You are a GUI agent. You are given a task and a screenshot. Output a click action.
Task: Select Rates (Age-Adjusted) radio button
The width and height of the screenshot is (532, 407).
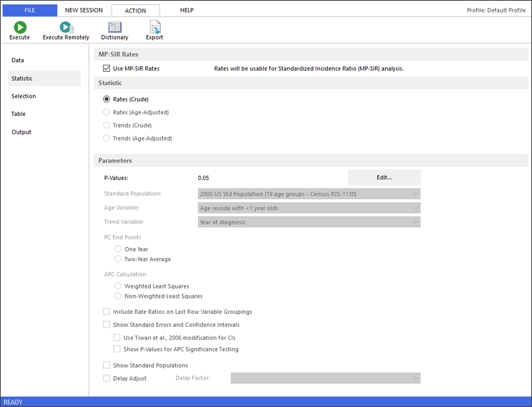[107, 112]
